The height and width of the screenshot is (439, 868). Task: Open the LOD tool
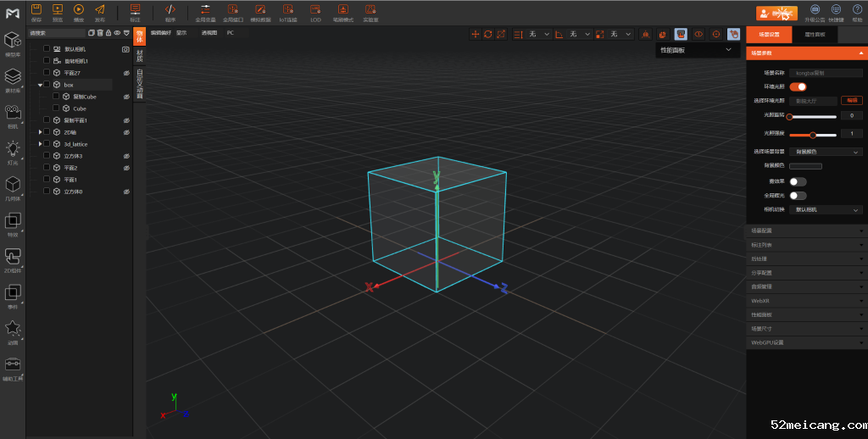point(315,9)
